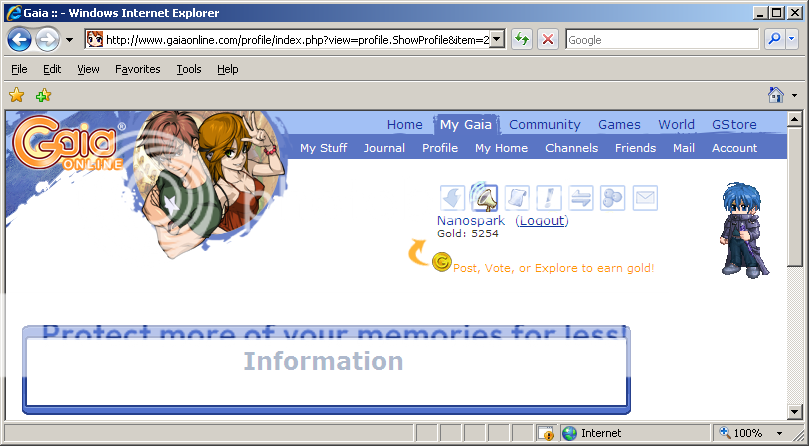Viewport: 809px width, 446px height.
Task: Click the down-arrow icon above Nanospark
Action: tap(452, 198)
